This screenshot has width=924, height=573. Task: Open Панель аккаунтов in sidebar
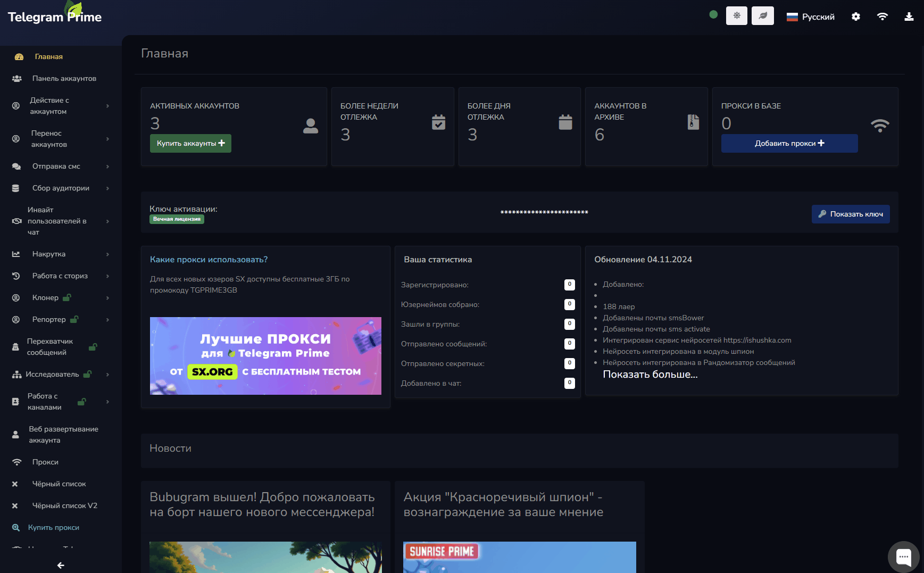click(64, 78)
